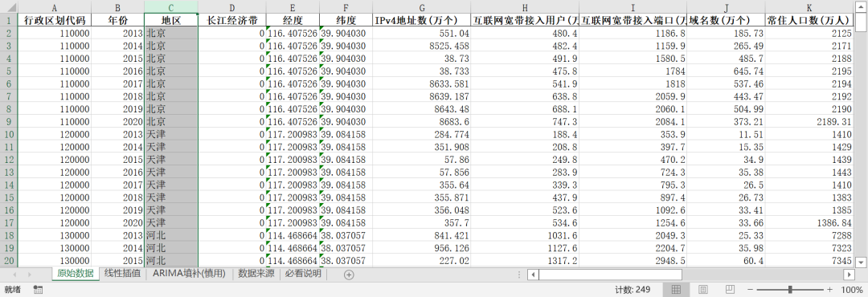Click the 年份 header cell
Viewport: 868px width, 297px height.
pos(117,20)
